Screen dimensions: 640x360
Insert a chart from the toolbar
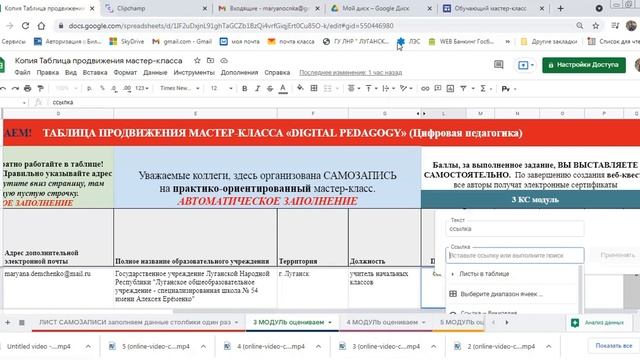click(x=450, y=88)
